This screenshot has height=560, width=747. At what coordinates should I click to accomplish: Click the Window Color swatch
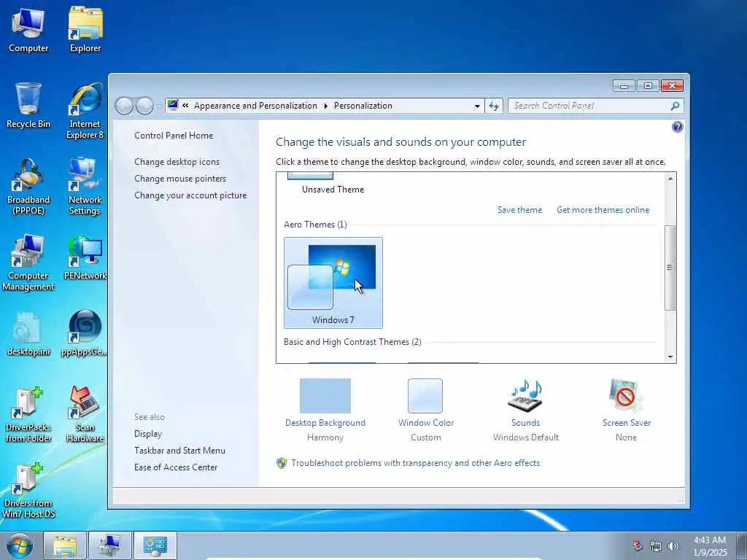coord(425,396)
